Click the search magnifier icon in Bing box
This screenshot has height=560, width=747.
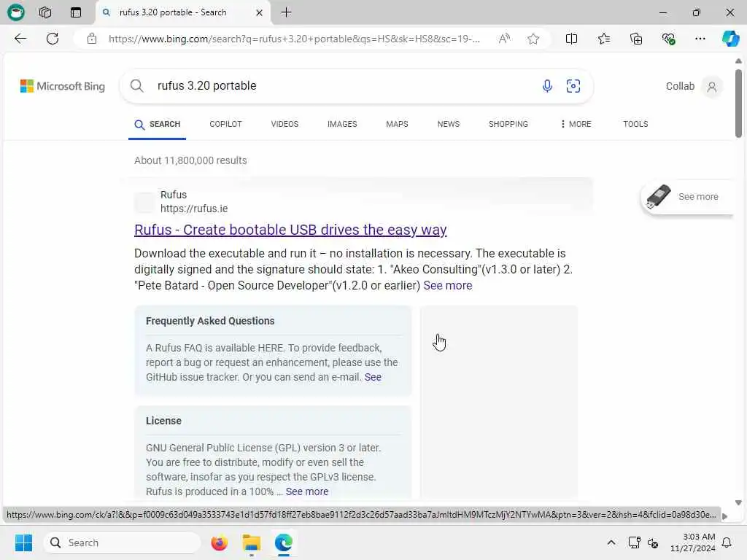136,86
